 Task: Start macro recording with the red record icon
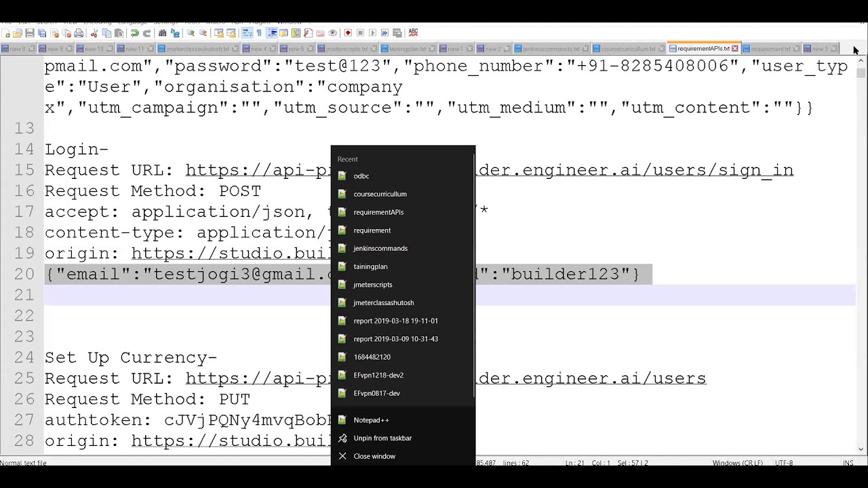[x=348, y=33]
